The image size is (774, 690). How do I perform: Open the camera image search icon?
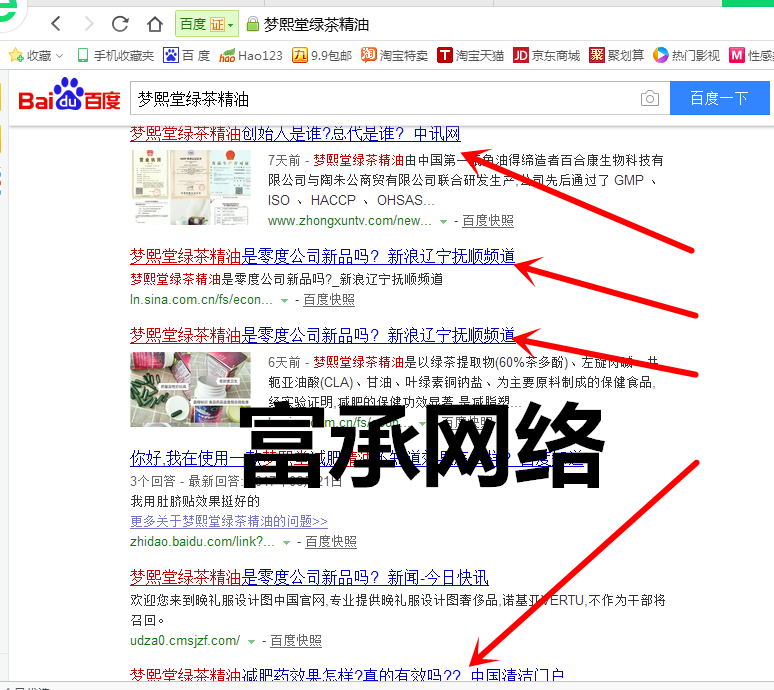pyautogui.click(x=650, y=98)
